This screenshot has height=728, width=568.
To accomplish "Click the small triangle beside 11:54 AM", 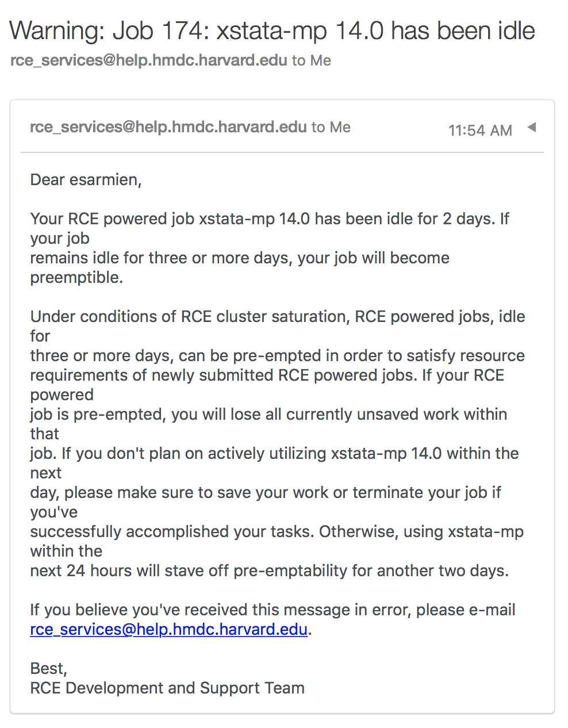I will point(532,127).
